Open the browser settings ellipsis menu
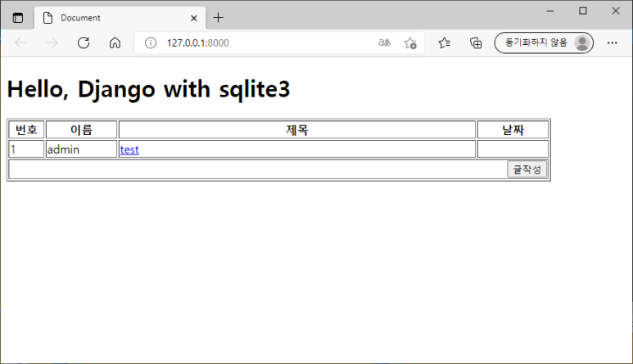Image resolution: width=633 pixels, height=364 pixels. 612,43
